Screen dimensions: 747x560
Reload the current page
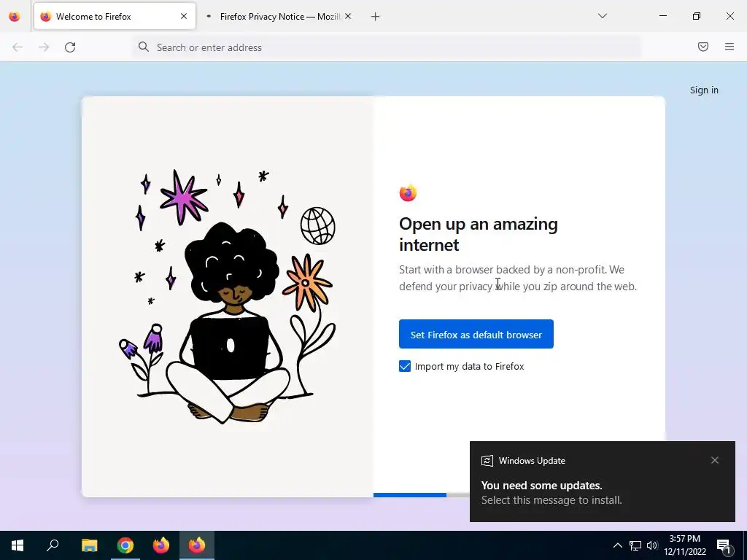coord(70,47)
